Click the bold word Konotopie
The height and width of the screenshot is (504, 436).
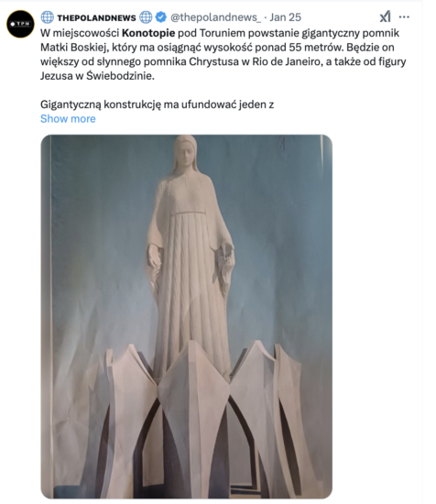pyautogui.click(x=148, y=33)
